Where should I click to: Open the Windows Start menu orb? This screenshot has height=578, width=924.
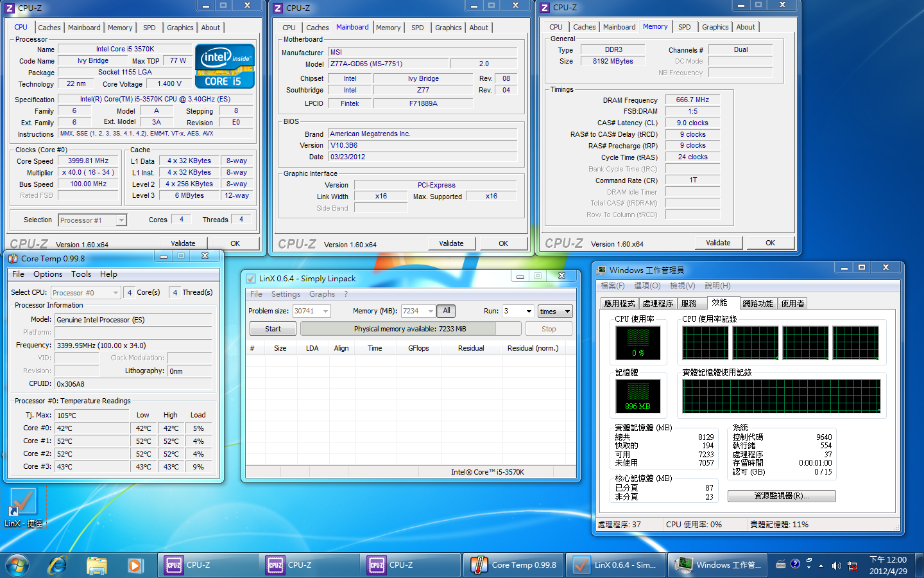[x=17, y=565]
